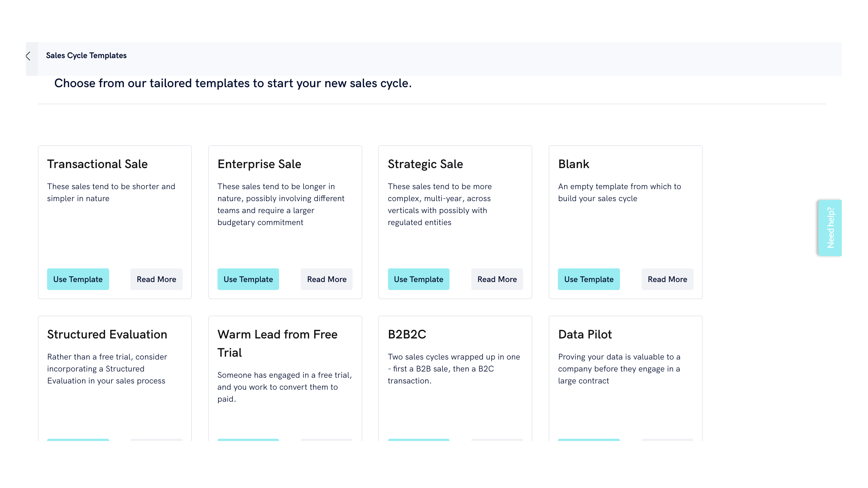Screen dimensions: 868x488
Task: Use the Transactional Sale template
Action: [78, 279]
